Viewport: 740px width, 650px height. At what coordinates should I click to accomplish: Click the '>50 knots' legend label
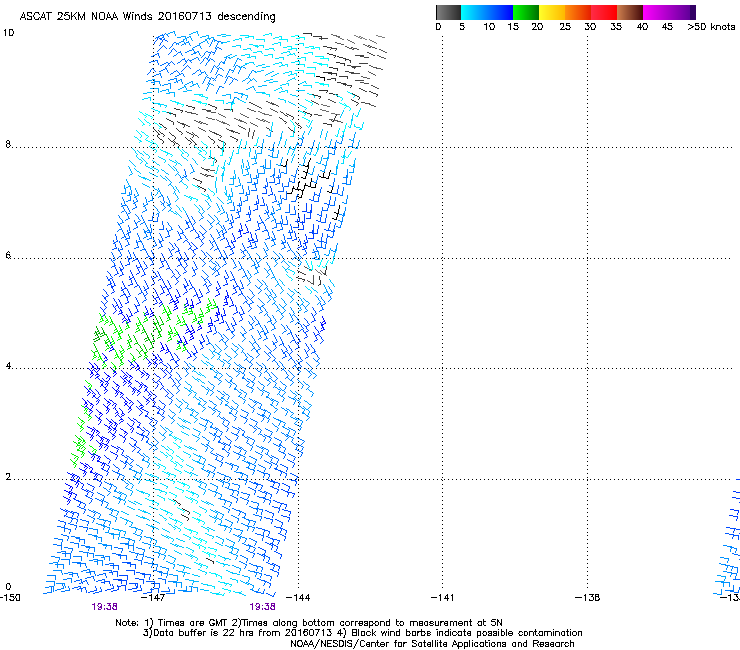tap(711, 27)
